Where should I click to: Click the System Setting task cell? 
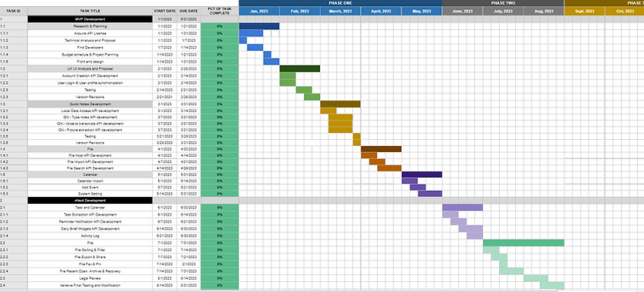90,194
